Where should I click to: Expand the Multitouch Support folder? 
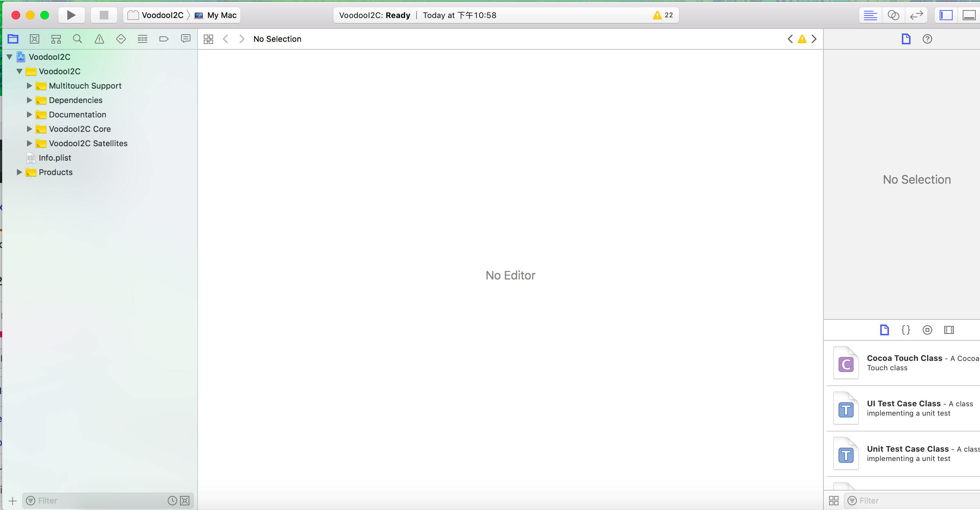click(x=29, y=86)
